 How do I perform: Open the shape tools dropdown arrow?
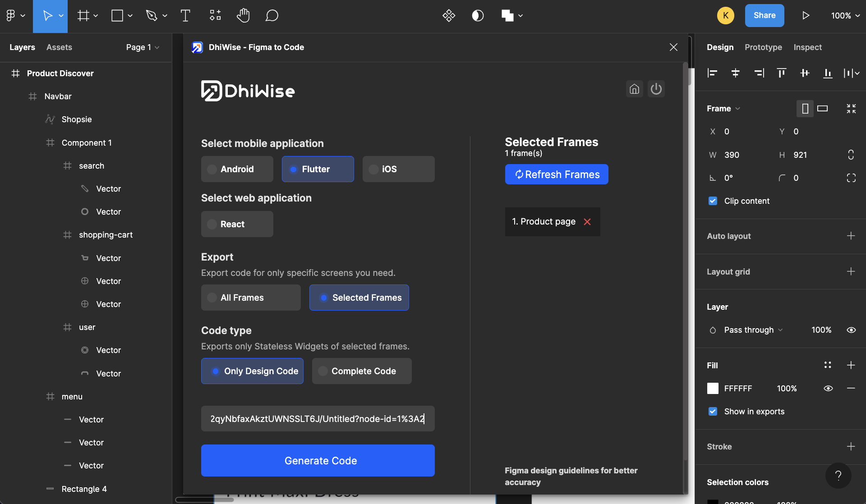point(130,16)
